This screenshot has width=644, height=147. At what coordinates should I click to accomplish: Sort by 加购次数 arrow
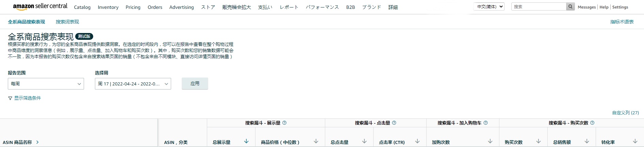[x=490, y=141]
